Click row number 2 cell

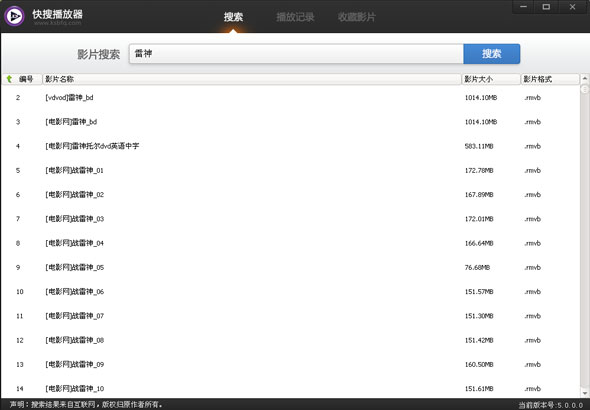pyautogui.click(x=18, y=97)
